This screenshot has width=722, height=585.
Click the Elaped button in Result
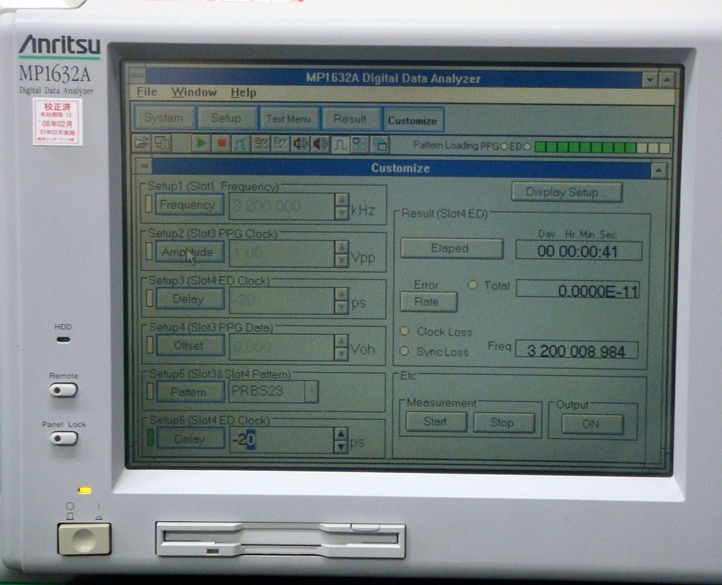[x=451, y=249]
